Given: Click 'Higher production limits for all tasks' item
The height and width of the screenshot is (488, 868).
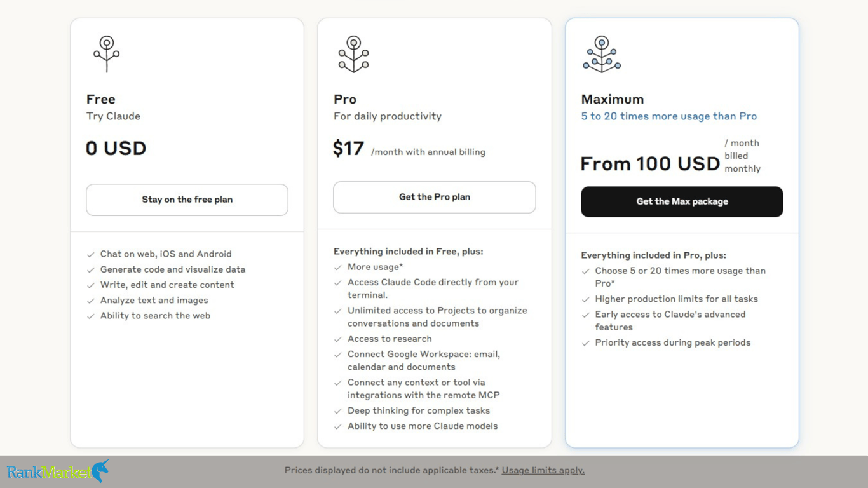Looking at the screenshot, I should 677,299.
